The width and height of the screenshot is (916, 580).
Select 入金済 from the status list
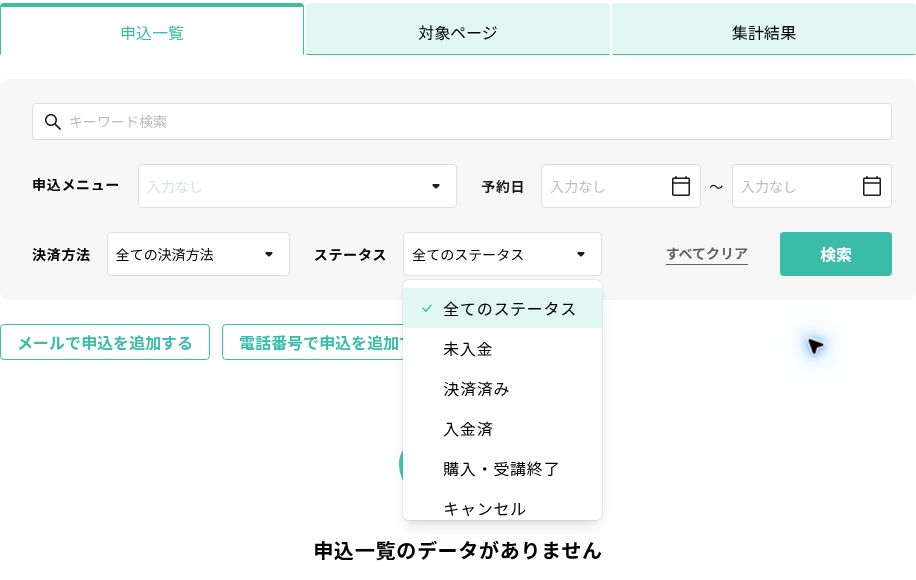click(x=502, y=429)
